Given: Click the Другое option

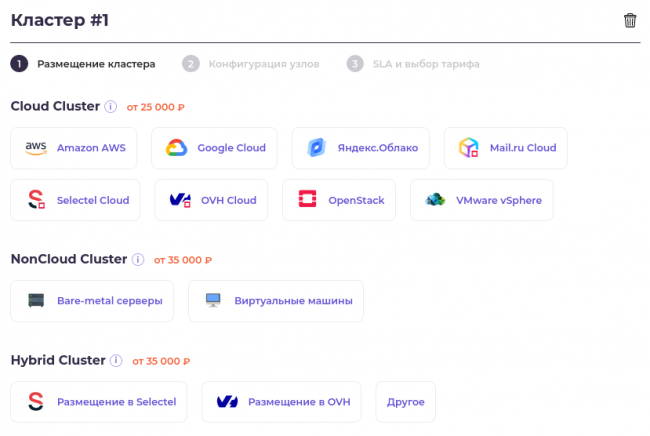Looking at the screenshot, I should [x=405, y=402].
